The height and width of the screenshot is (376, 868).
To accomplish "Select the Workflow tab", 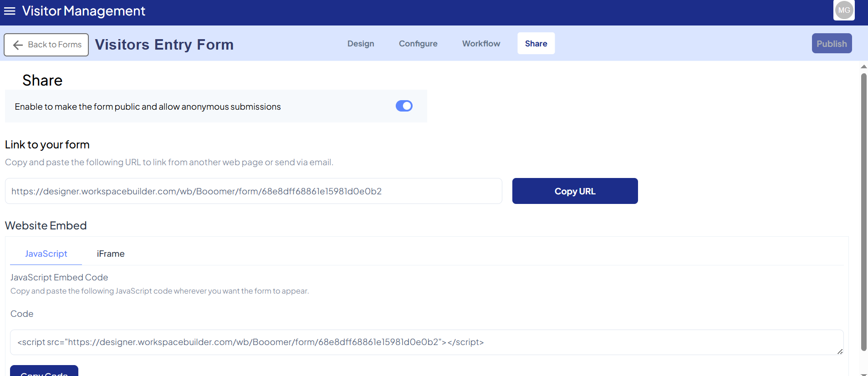I will (x=481, y=44).
